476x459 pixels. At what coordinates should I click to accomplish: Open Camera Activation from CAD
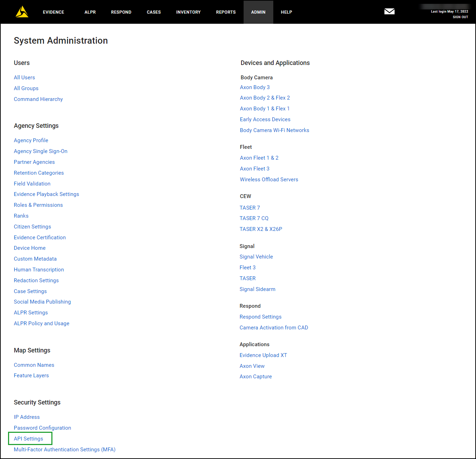(274, 327)
